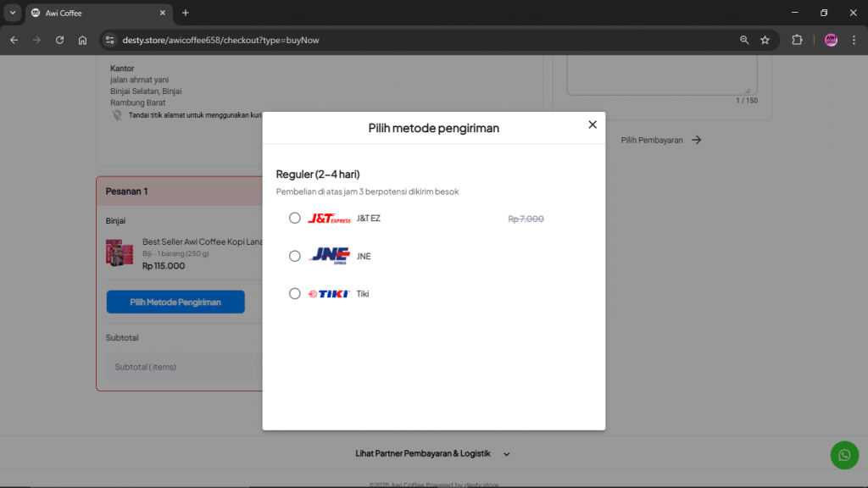Click the J&T EZ courier name

(x=368, y=219)
